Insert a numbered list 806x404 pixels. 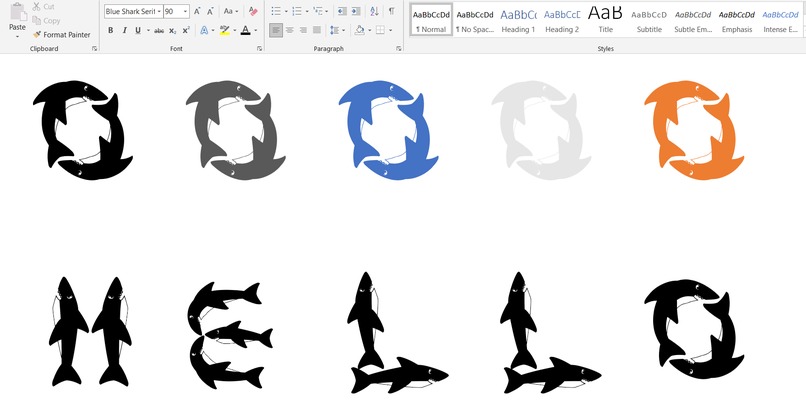297,11
